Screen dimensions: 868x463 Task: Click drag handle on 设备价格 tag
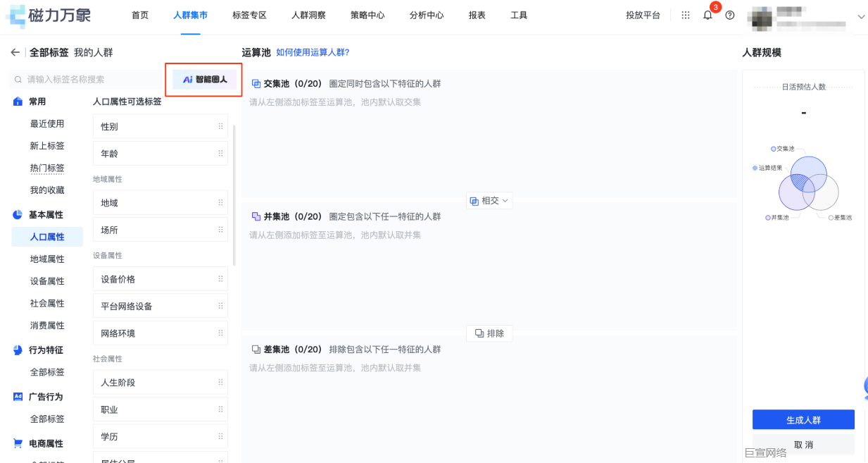coord(220,279)
